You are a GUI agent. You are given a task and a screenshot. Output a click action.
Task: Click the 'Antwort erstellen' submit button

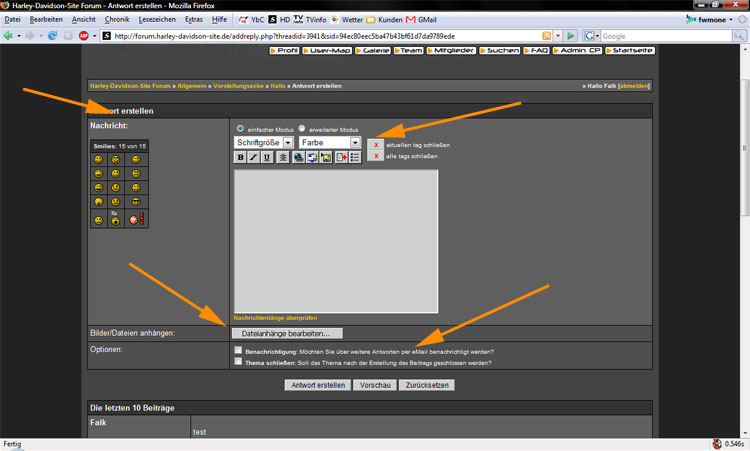[x=318, y=385]
